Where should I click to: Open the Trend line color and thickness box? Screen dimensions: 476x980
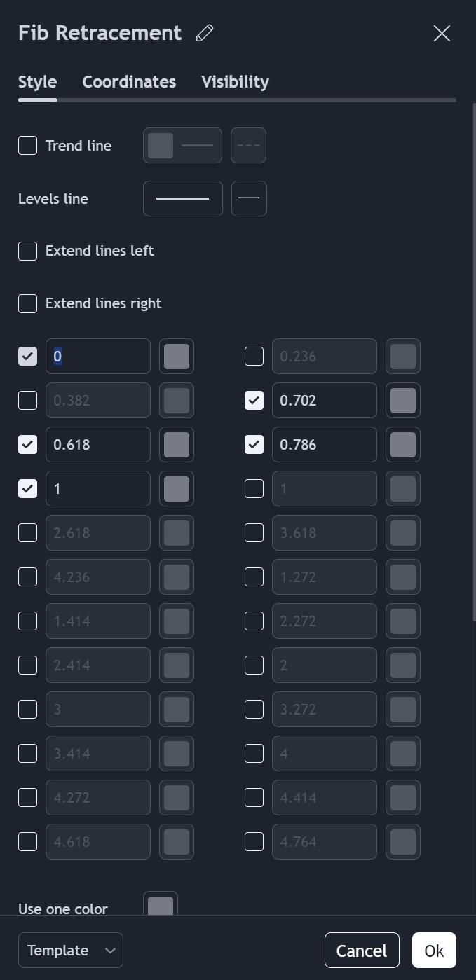[x=182, y=146]
